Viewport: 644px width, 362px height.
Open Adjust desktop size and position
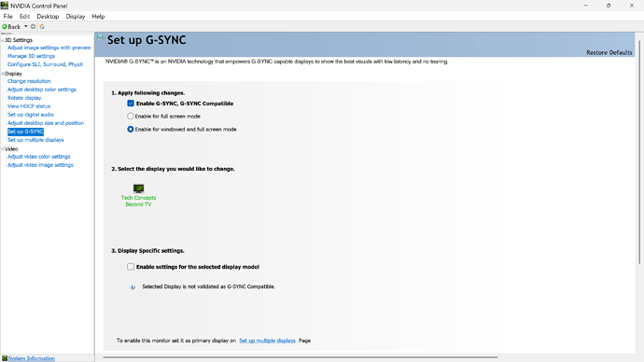pyautogui.click(x=46, y=123)
